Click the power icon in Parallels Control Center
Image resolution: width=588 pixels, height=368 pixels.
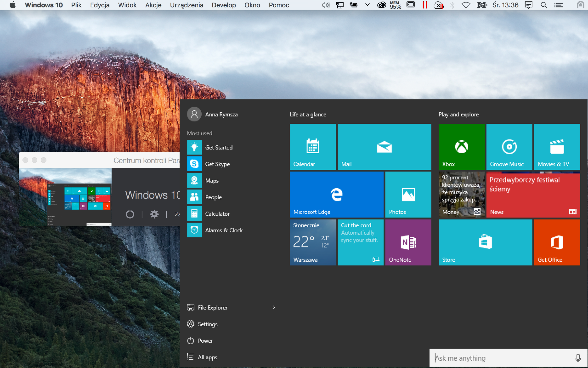pyautogui.click(x=130, y=214)
